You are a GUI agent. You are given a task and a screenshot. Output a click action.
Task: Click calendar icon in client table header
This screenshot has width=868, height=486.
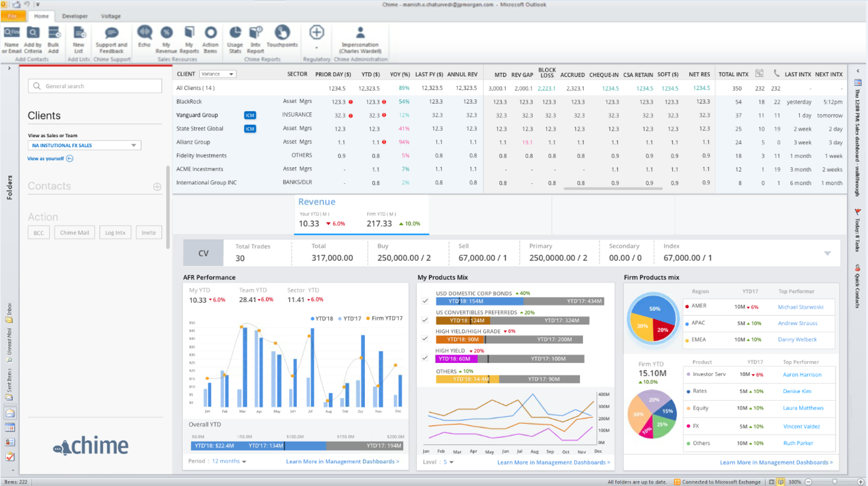759,73
